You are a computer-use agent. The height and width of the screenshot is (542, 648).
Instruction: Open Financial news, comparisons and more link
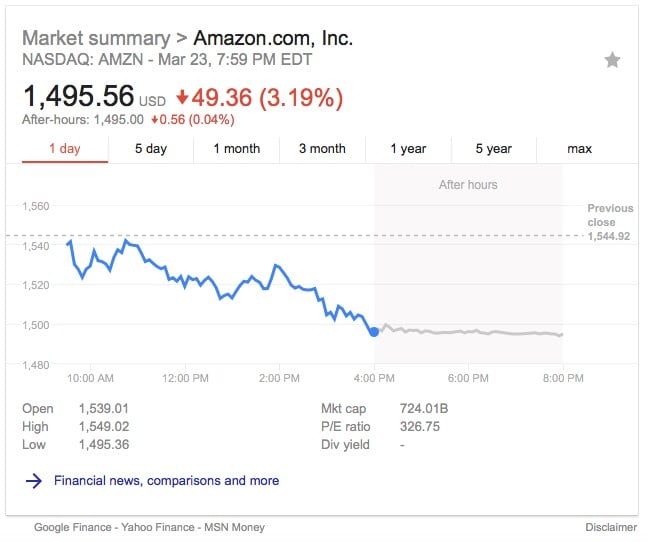click(x=167, y=481)
